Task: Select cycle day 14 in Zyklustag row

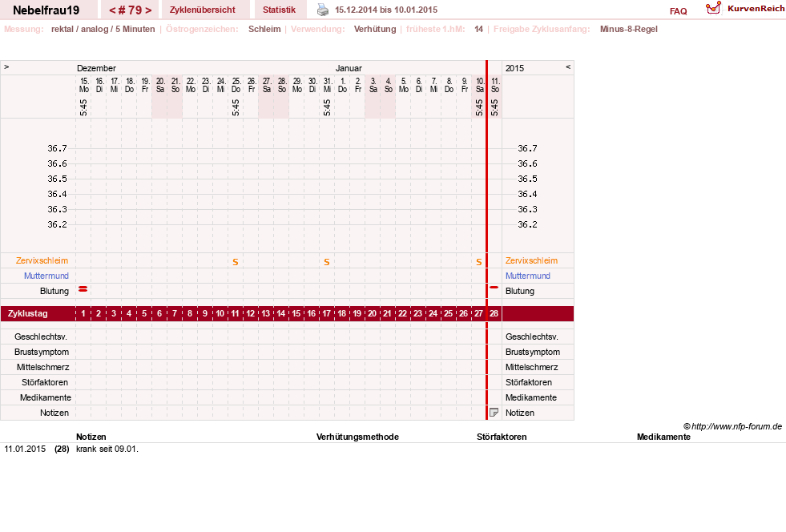Action: tap(280, 313)
